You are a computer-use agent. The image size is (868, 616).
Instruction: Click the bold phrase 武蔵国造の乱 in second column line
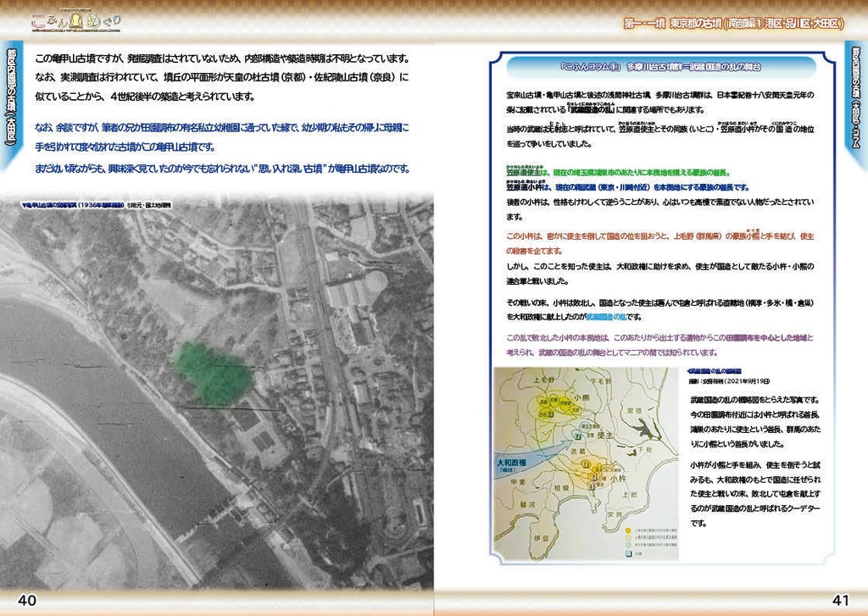(x=592, y=109)
